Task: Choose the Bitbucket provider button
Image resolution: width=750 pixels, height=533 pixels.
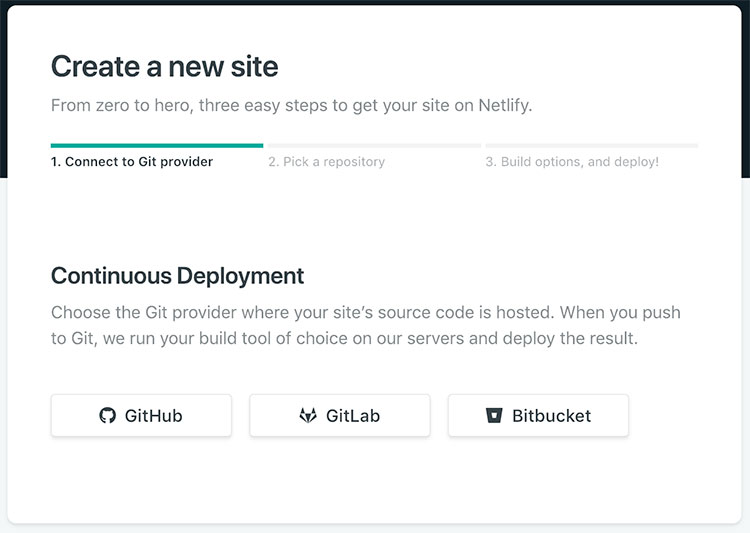Action: click(x=539, y=415)
